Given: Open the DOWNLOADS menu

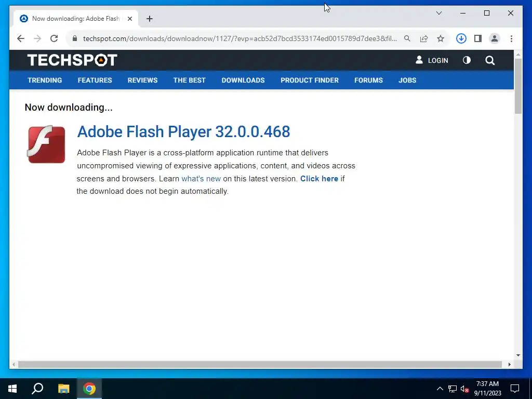Looking at the screenshot, I should tap(243, 81).
